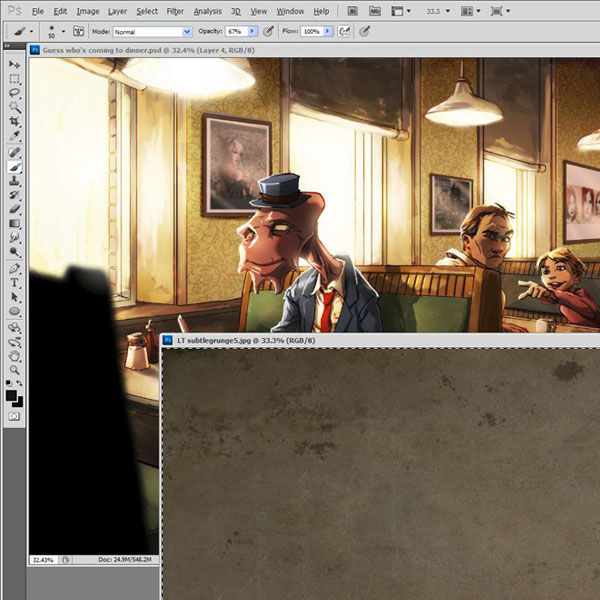The image size is (600, 600).
Task: Select the Lasso tool
Action: tap(15, 93)
